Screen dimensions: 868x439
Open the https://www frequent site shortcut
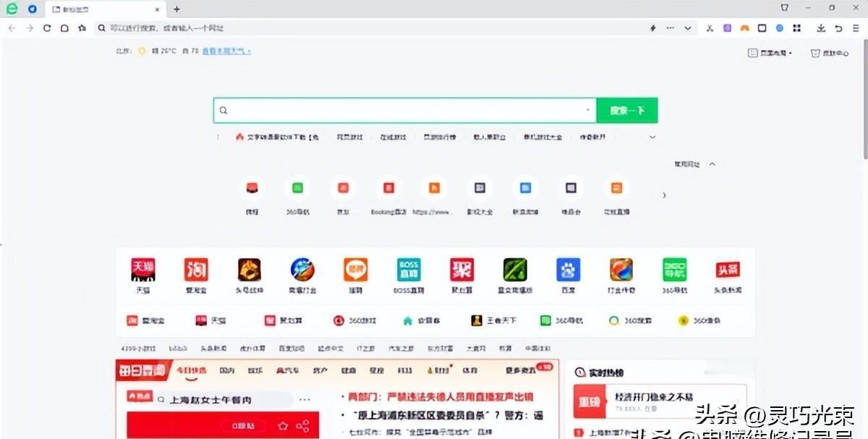point(434,195)
